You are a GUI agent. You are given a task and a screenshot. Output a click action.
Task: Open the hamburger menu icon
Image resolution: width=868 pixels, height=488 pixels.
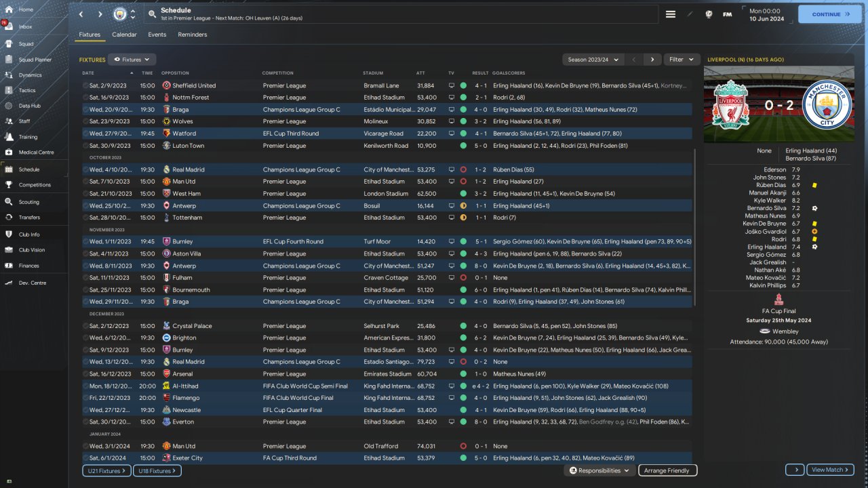671,14
